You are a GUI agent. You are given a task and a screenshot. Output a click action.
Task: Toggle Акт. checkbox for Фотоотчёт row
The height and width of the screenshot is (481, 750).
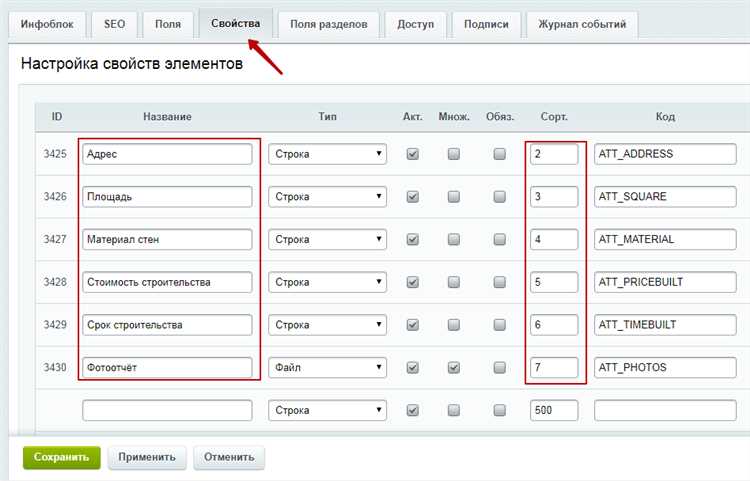coord(412,367)
